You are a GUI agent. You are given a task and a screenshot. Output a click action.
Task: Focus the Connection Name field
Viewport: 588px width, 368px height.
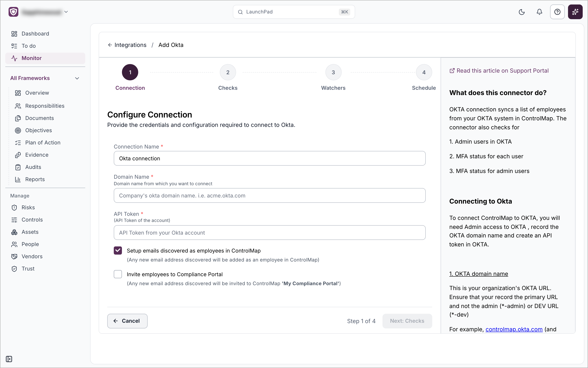tap(270, 159)
